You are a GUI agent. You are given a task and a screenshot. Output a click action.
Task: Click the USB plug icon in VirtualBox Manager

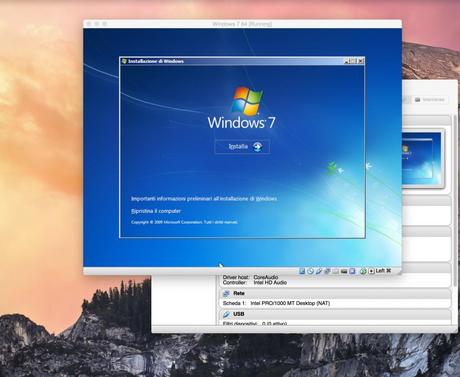[x=226, y=314]
